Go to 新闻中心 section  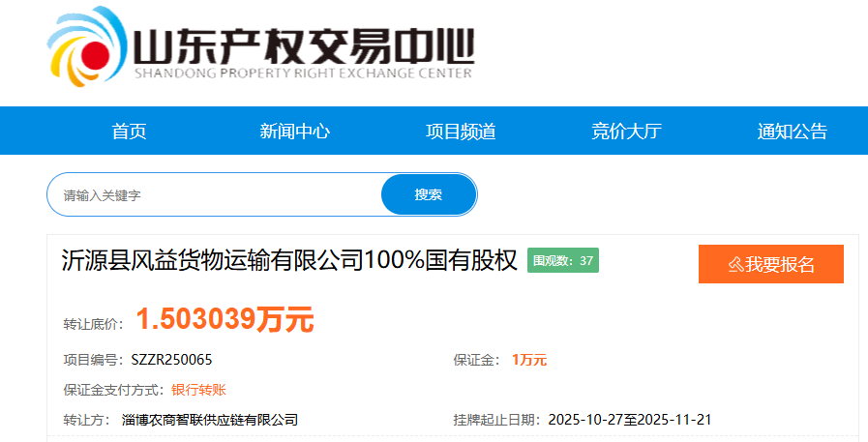294,132
